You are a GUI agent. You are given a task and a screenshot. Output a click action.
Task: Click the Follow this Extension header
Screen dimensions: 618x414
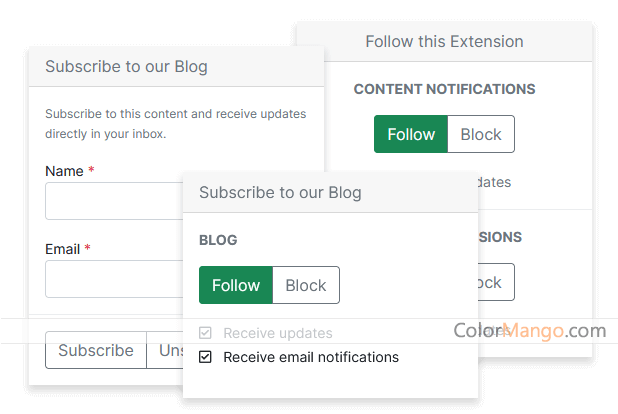point(444,42)
